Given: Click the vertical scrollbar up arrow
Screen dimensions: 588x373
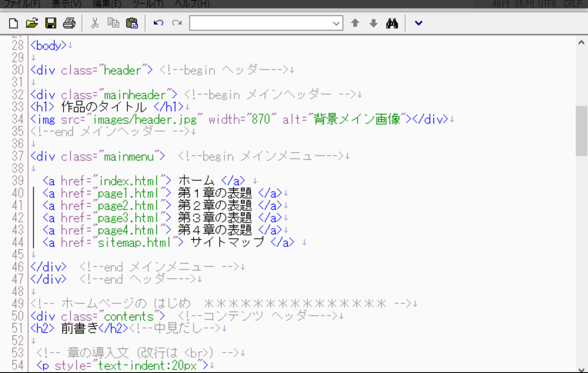Looking at the screenshot, I should tap(582, 42).
